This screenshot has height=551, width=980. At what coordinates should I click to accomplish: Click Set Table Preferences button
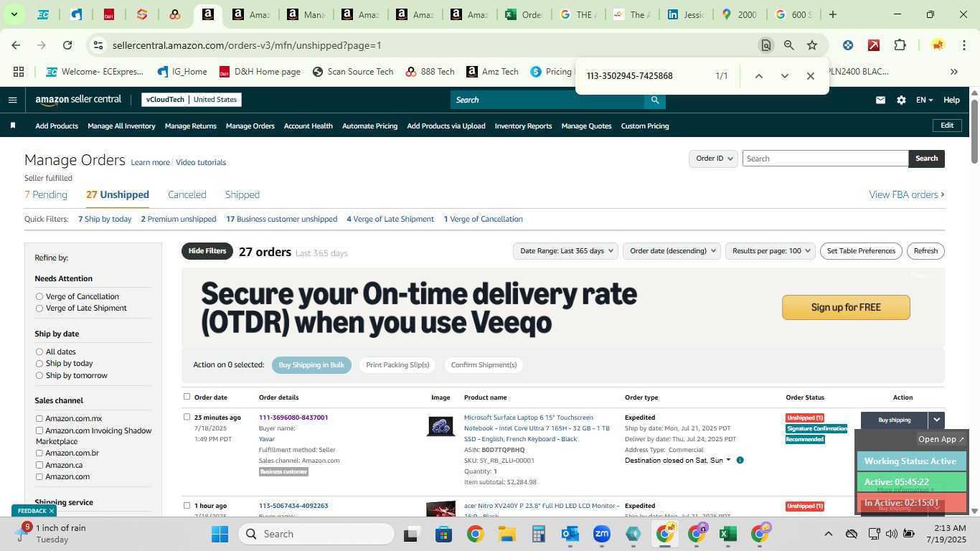pyautogui.click(x=861, y=251)
